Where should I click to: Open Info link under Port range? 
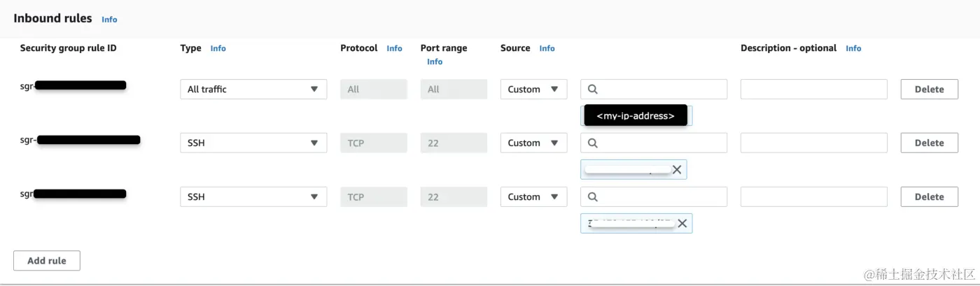[435, 62]
